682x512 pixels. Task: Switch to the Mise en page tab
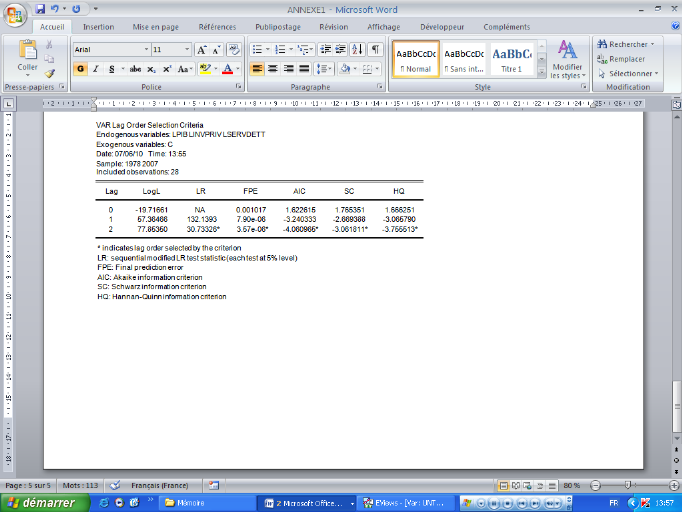pos(156,27)
